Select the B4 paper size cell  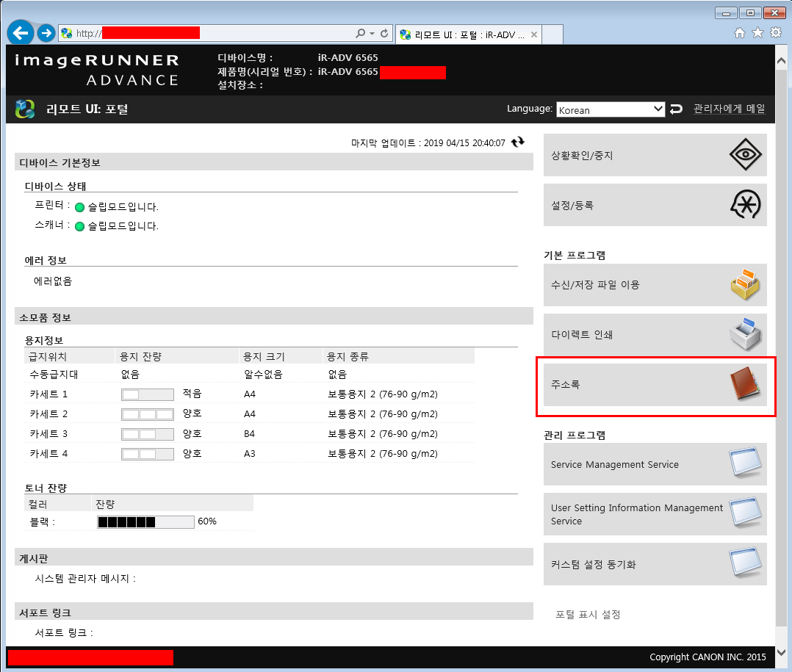[x=249, y=434]
